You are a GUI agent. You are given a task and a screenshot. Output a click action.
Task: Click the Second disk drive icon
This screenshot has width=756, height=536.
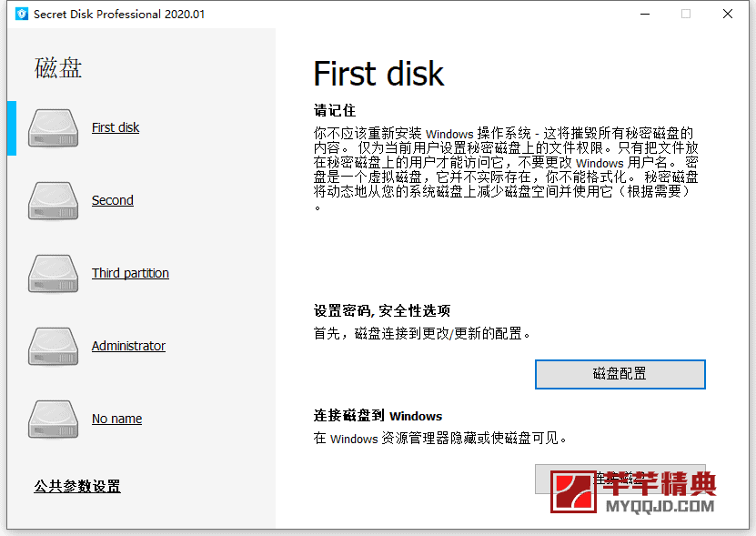point(52,200)
